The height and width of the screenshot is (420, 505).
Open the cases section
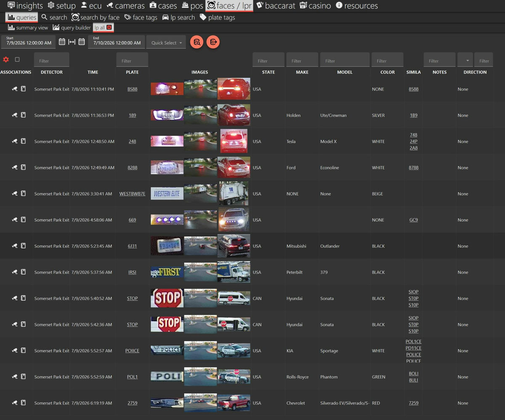(163, 6)
